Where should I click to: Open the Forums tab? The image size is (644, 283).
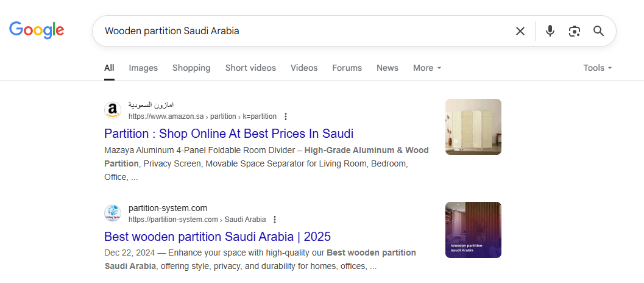(x=347, y=68)
